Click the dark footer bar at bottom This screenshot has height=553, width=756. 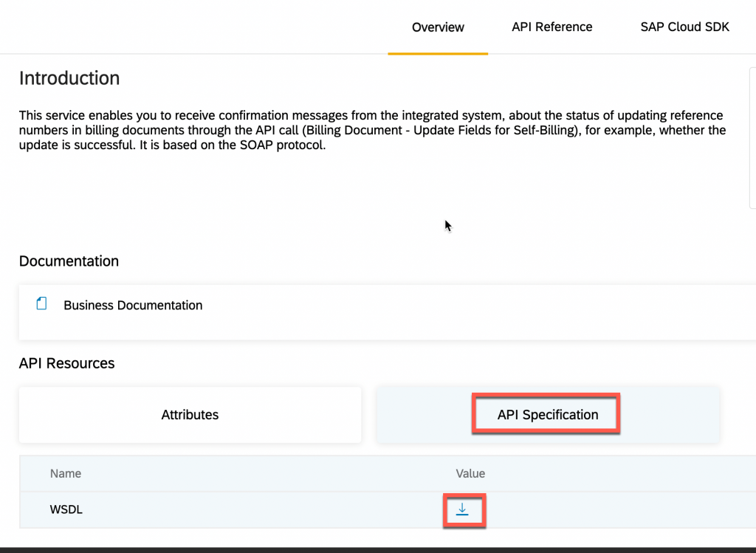pos(378,550)
